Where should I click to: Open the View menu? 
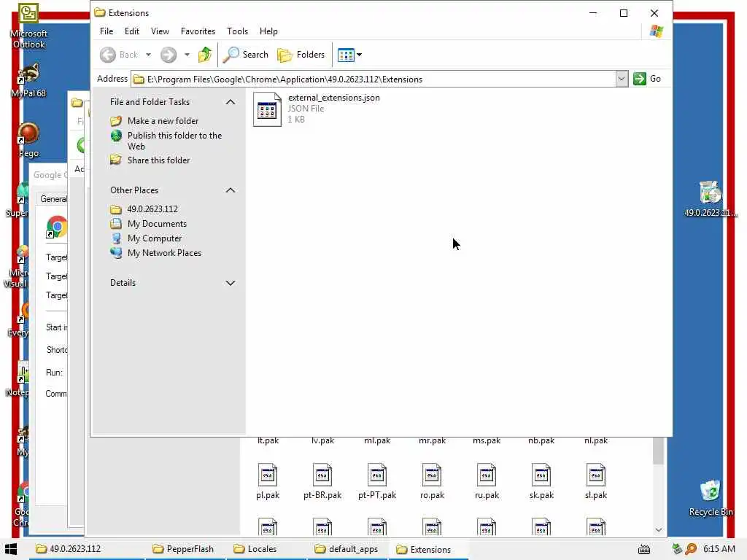click(x=160, y=31)
